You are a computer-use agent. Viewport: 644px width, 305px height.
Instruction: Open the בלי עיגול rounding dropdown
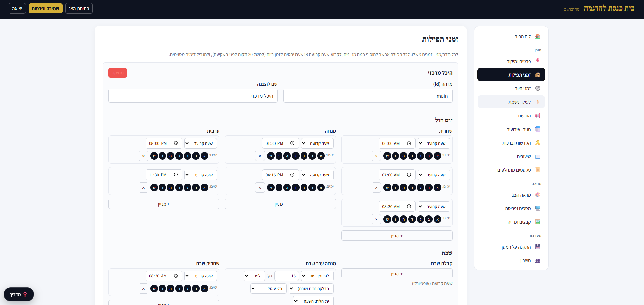[x=269, y=288]
